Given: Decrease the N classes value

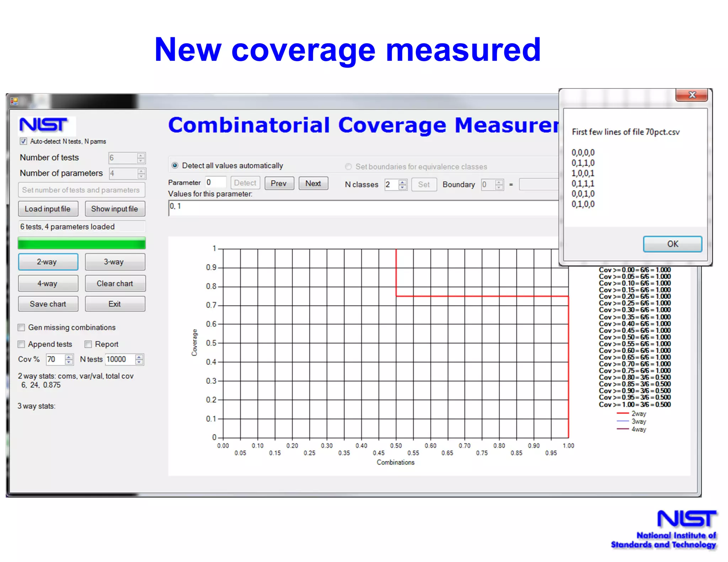Looking at the screenshot, I should (x=402, y=187).
